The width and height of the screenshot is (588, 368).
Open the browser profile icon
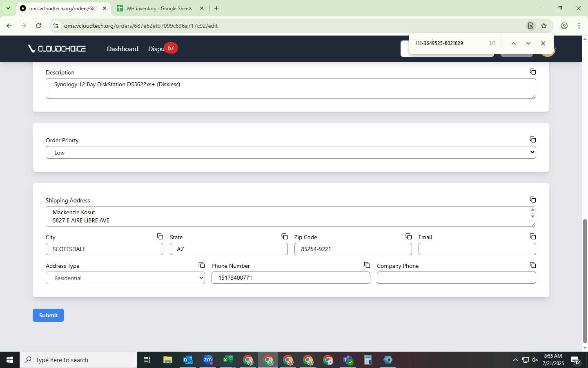point(564,26)
